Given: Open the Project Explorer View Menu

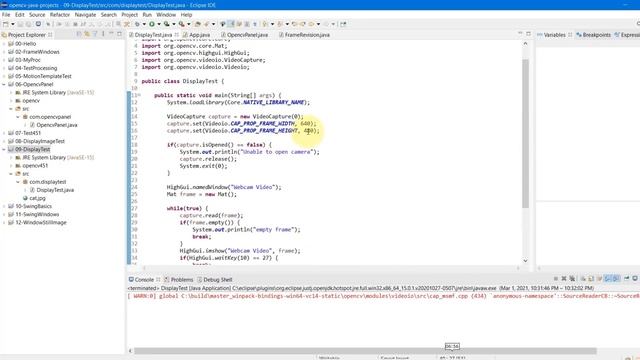Looking at the screenshot, I should point(103,34).
